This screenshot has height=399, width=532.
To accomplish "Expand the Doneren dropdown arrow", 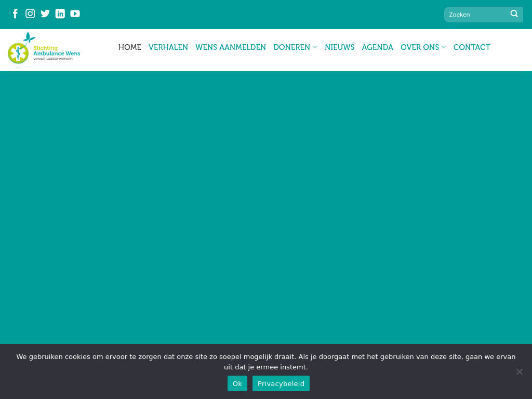I will pos(315,47).
